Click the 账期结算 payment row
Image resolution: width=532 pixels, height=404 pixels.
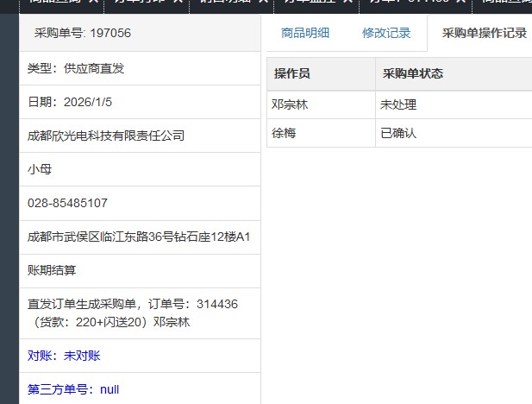point(52,270)
